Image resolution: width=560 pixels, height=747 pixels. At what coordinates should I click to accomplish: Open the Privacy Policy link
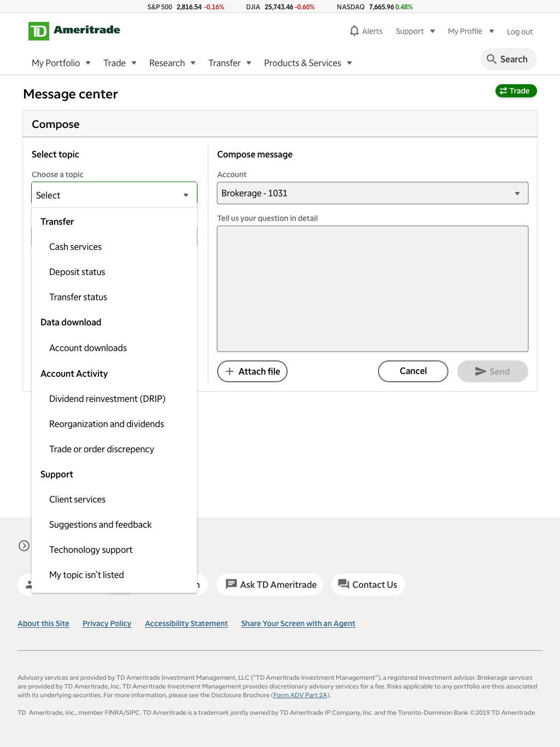click(107, 623)
